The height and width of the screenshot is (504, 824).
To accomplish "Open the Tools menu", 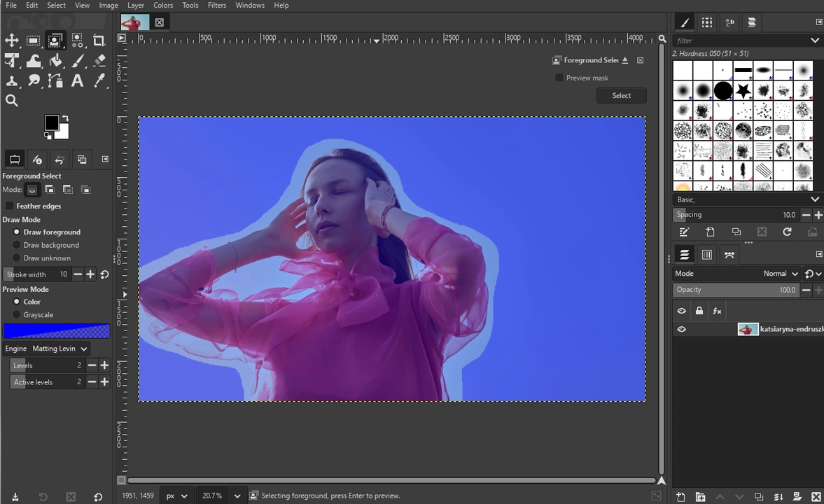I will 190,6.
